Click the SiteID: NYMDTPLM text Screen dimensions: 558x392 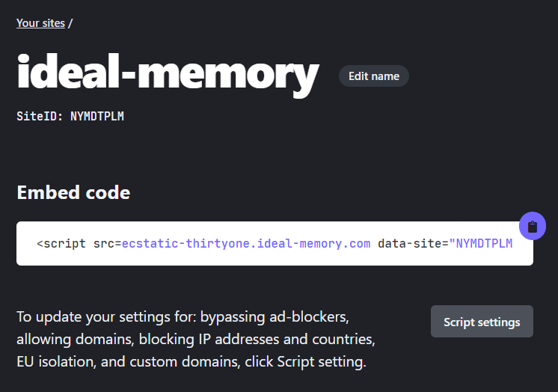coord(70,117)
